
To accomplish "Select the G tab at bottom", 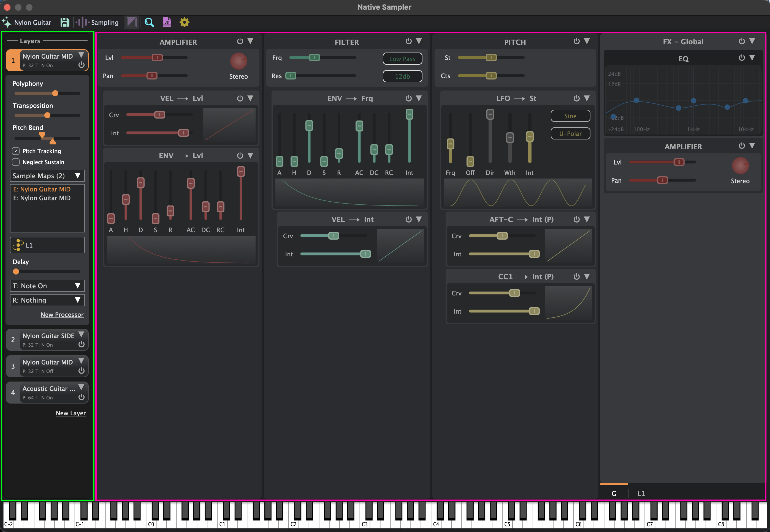I will 614,493.
